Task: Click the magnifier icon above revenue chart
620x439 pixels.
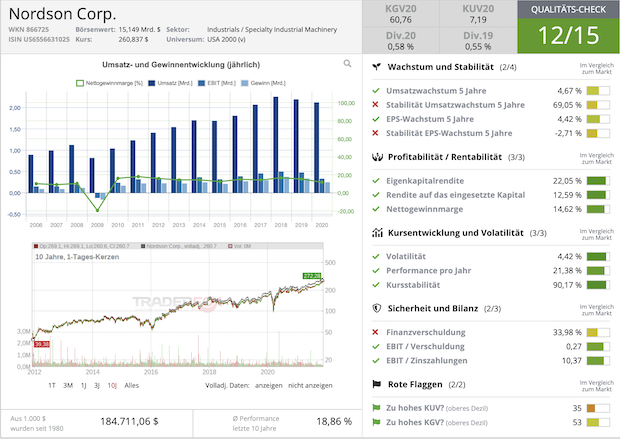Action: (347, 63)
